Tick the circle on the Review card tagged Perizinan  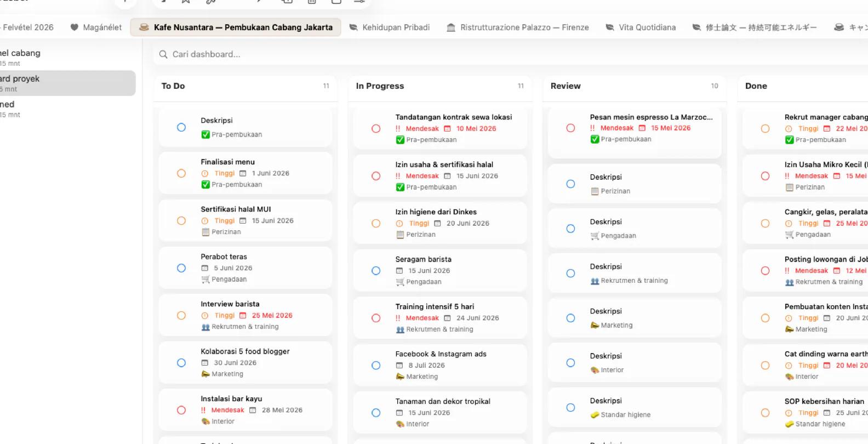pos(570,184)
